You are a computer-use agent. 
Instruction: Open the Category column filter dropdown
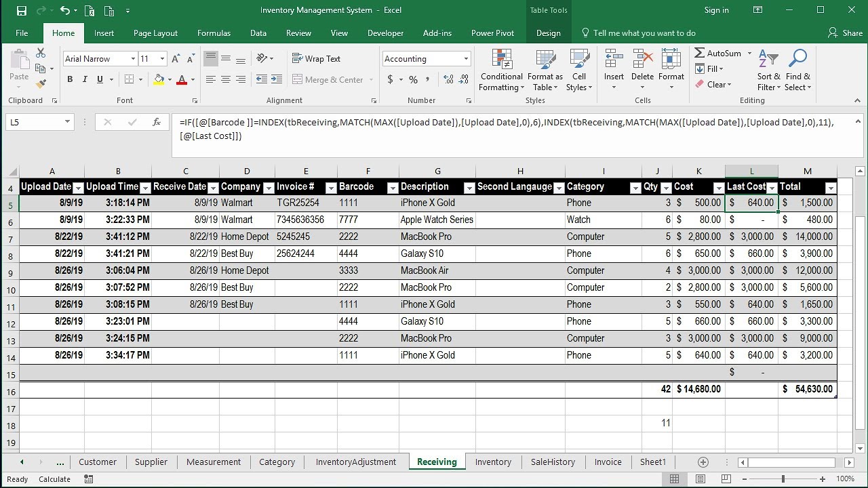point(635,188)
